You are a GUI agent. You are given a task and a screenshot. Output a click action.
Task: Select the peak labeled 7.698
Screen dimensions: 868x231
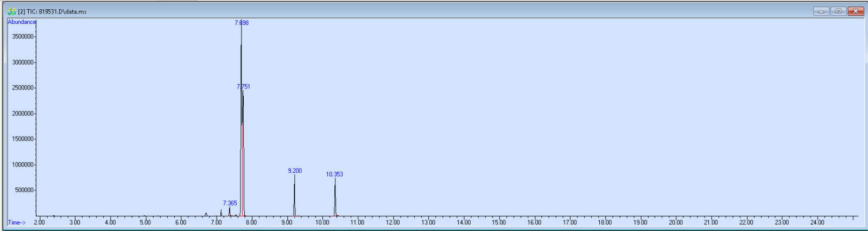[242, 23]
